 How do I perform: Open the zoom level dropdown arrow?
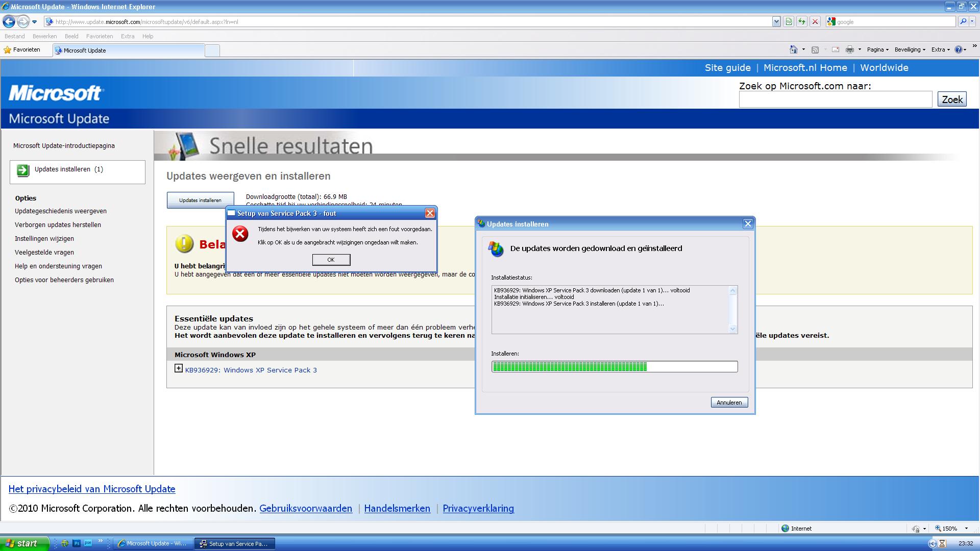(966, 529)
